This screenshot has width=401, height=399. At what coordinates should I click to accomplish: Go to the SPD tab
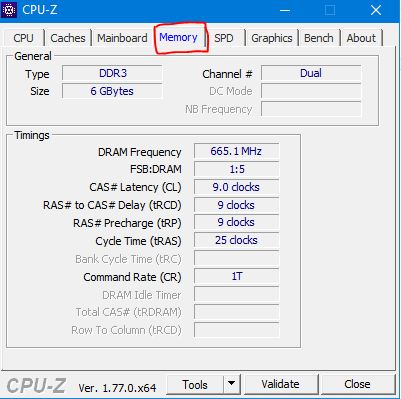pyautogui.click(x=224, y=38)
